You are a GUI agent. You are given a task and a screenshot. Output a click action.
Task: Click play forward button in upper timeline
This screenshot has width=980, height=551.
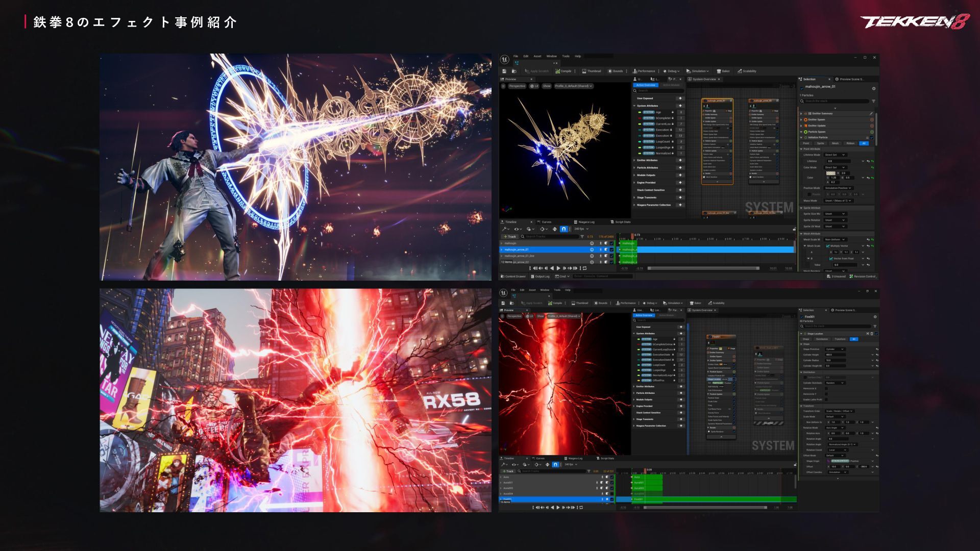coord(558,268)
